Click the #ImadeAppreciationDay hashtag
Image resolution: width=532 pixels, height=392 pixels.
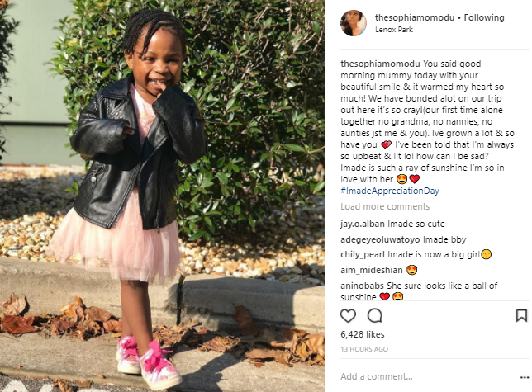[x=390, y=191]
